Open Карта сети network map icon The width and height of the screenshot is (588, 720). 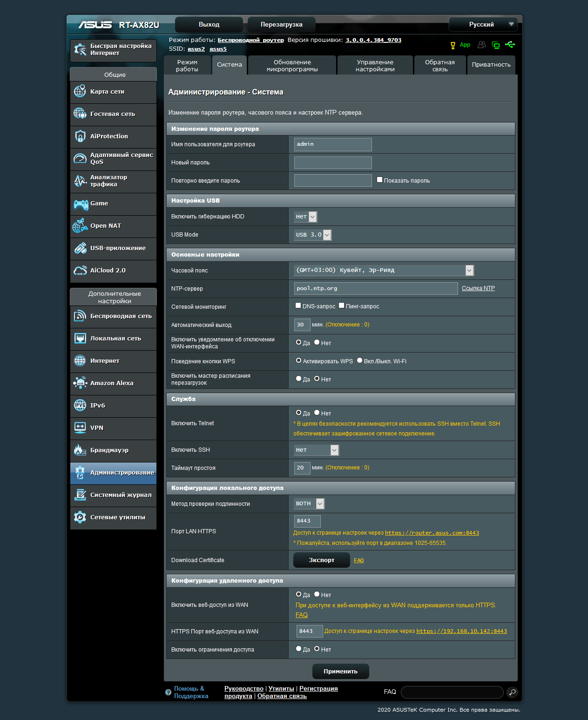[x=80, y=91]
